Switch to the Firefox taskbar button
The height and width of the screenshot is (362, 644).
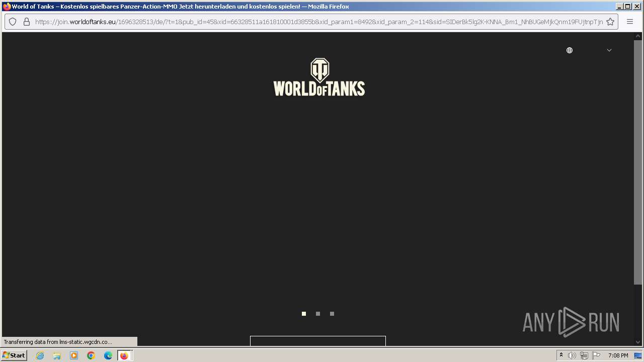tap(125, 355)
